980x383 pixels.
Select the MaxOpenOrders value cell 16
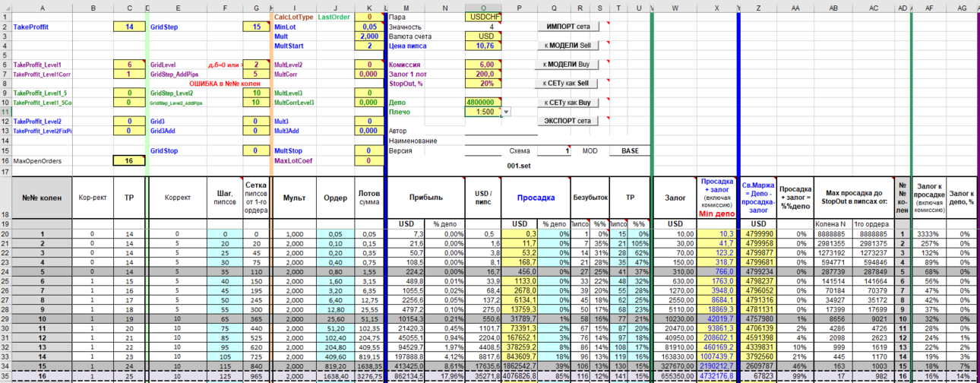[x=129, y=161]
